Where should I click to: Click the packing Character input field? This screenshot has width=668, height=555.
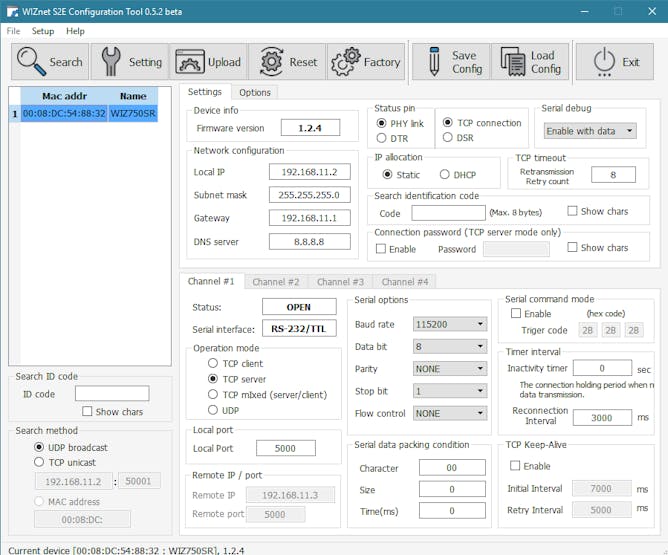[452, 467]
